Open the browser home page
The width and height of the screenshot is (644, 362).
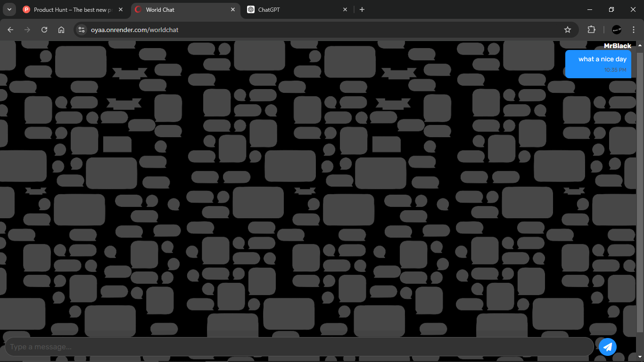point(61,30)
